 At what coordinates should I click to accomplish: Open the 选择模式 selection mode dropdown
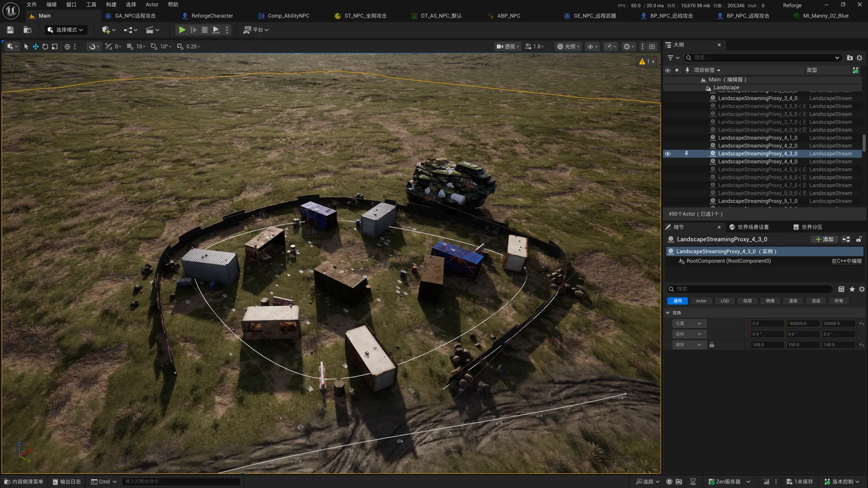coord(66,30)
